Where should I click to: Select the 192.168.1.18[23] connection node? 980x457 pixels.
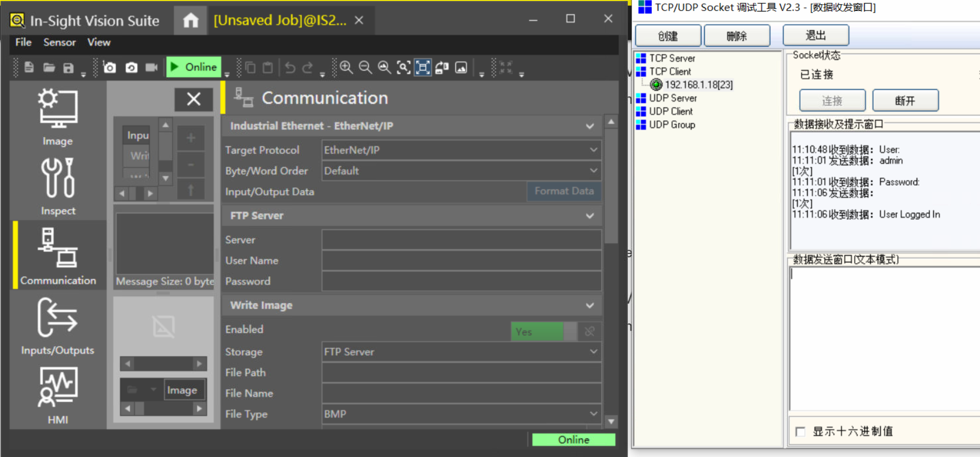[698, 85]
